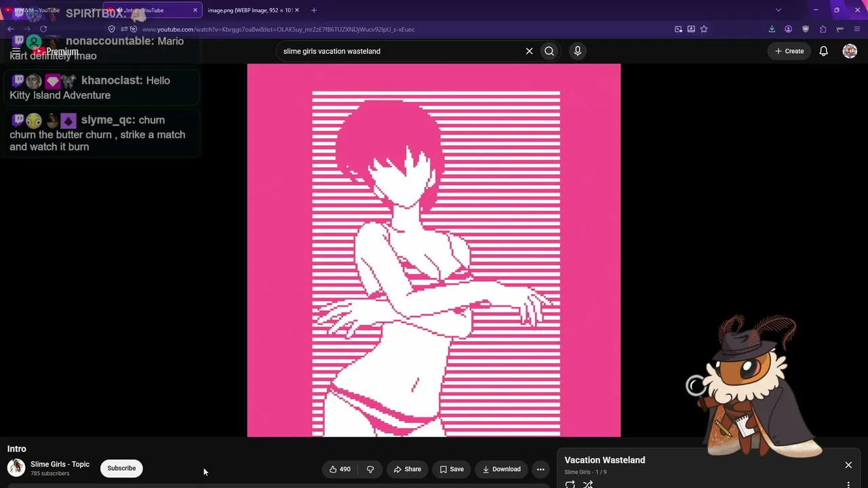Open the YouTube account avatar menu
The height and width of the screenshot is (488, 868).
click(x=850, y=51)
